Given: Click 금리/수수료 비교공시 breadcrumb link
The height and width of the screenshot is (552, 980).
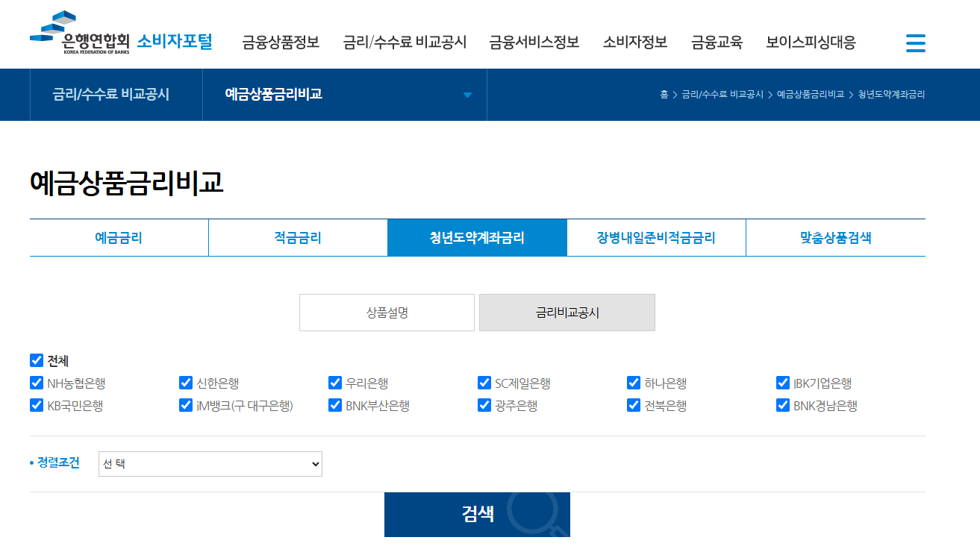Looking at the screenshot, I should point(722,95).
